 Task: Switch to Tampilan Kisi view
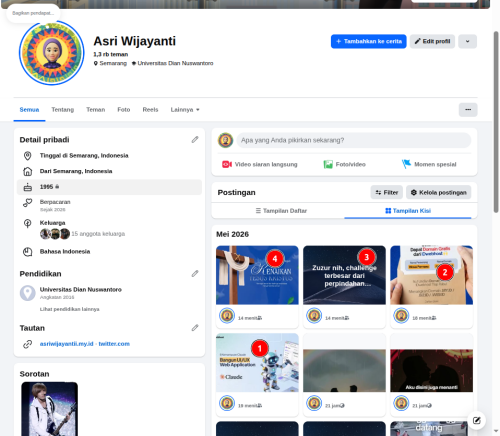click(408, 211)
